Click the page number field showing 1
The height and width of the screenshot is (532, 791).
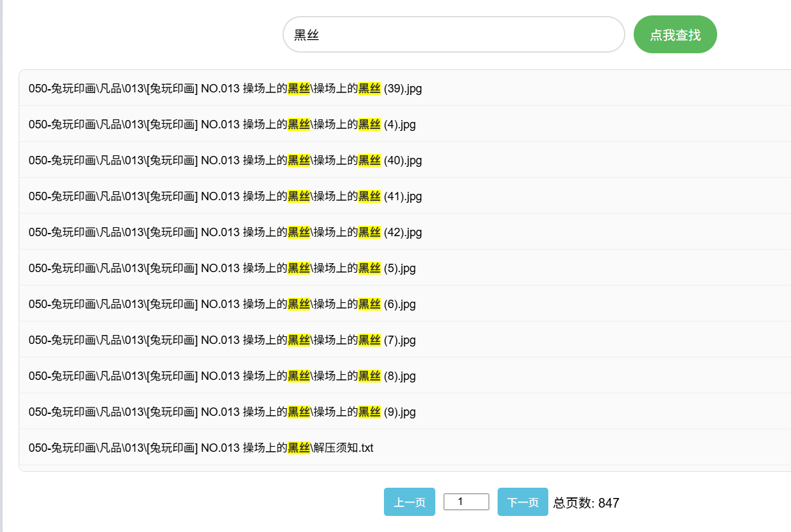click(x=466, y=502)
